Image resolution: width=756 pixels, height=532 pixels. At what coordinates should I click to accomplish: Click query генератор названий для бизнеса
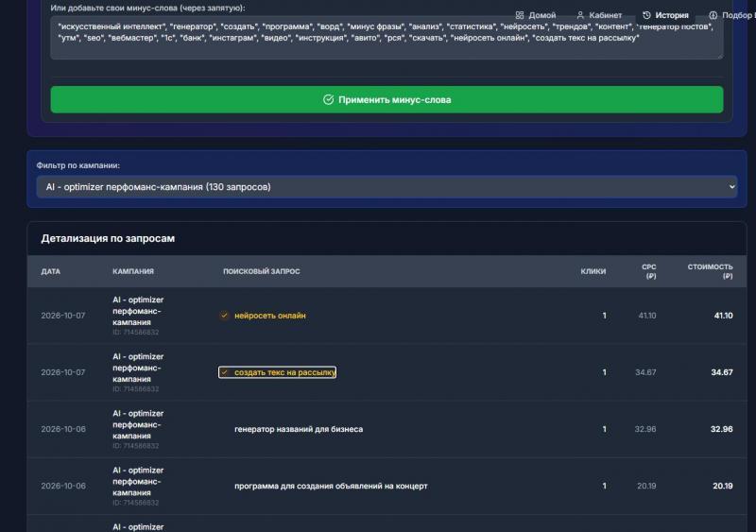[x=299, y=429]
